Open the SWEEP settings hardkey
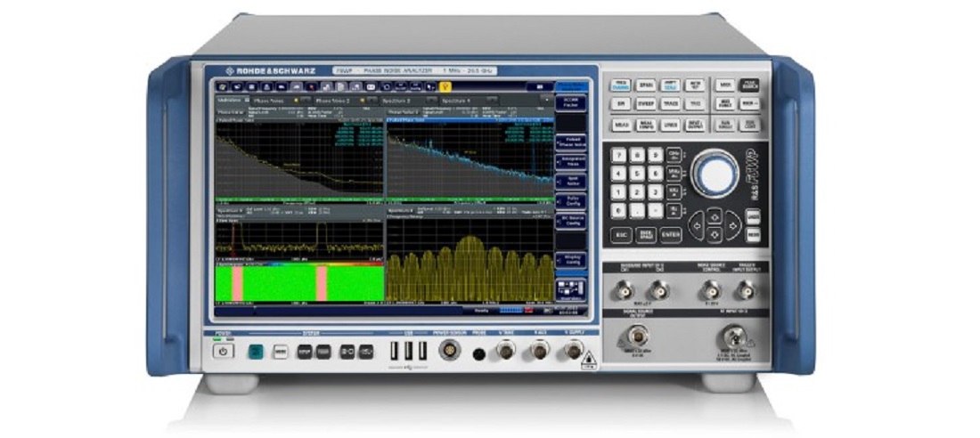The width and height of the screenshot is (980, 438). tap(645, 104)
